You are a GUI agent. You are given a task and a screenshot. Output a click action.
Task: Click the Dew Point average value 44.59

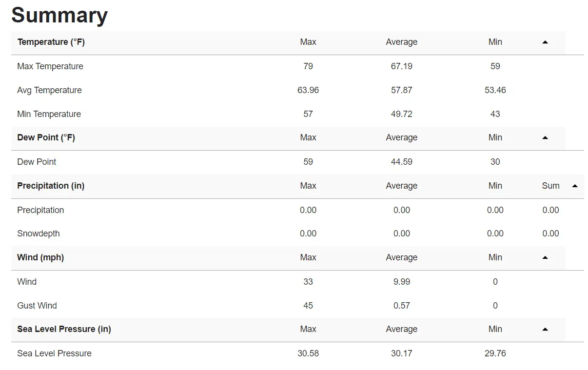point(401,162)
